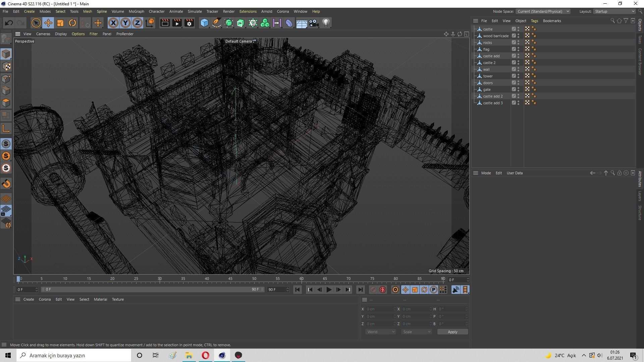Click the Record Active Objects button
The height and width of the screenshot is (362, 644).
pos(373,290)
